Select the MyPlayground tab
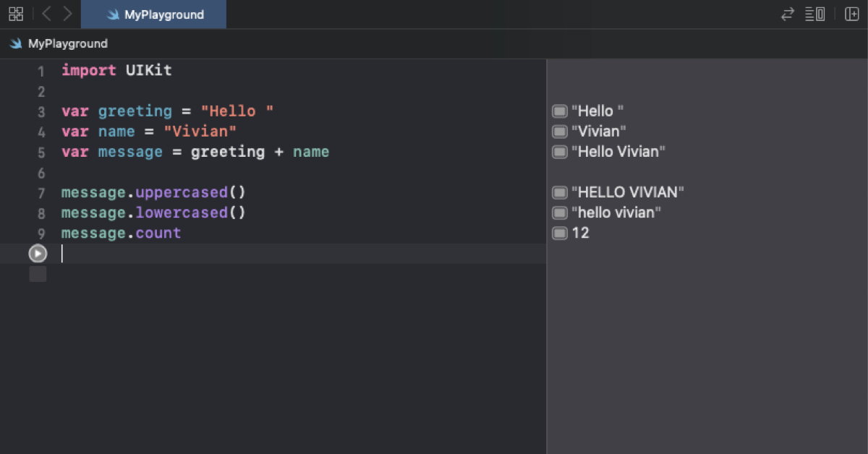This screenshot has height=454, width=868. (x=153, y=14)
